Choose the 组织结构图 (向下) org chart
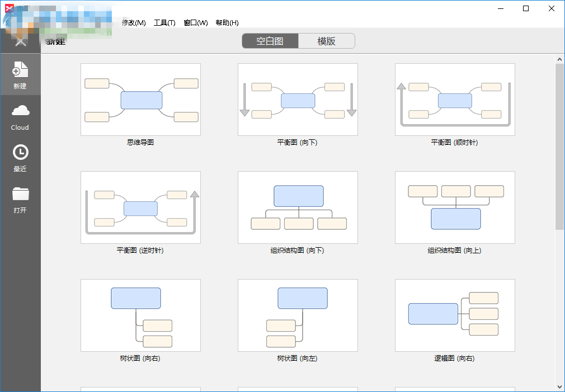Screen dimensions: 565x392 click(x=298, y=207)
